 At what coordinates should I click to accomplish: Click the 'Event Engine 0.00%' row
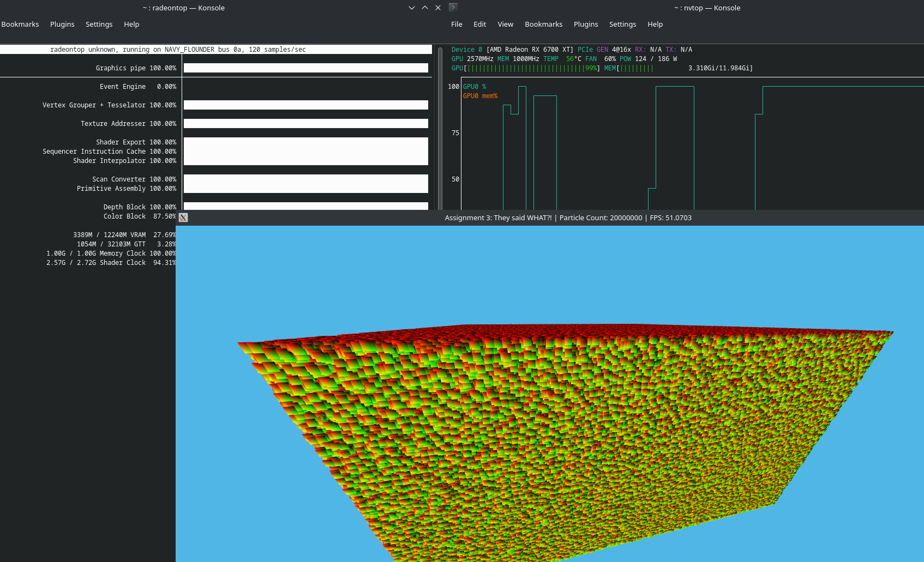coord(138,87)
